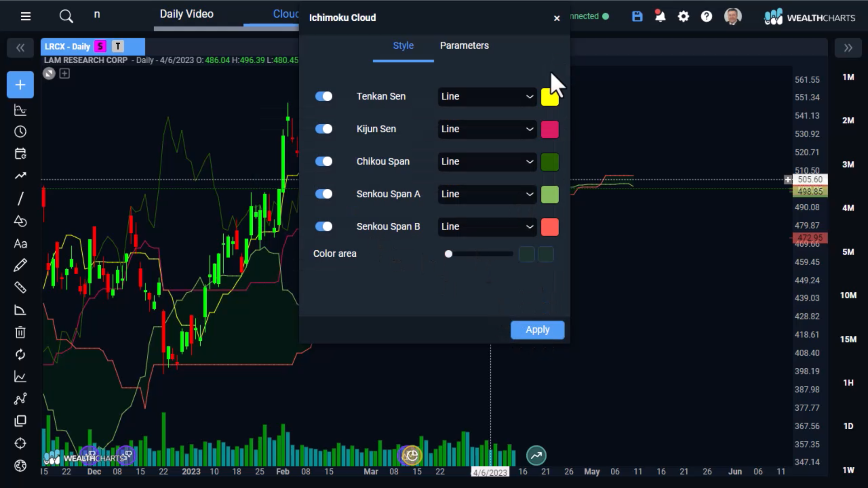
Task: Change Senkou Span A light green swatch
Action: click(550, 194)
